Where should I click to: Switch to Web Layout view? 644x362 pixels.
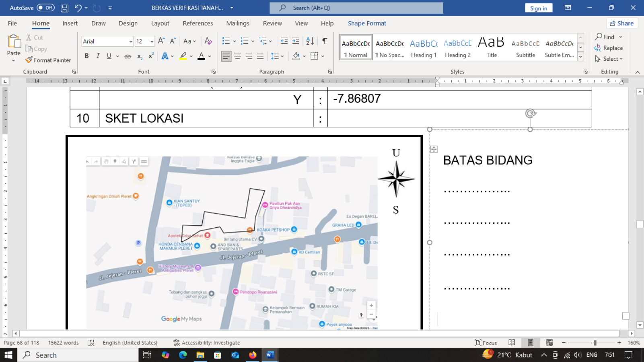pyautogui.click(x=549, y=343)
